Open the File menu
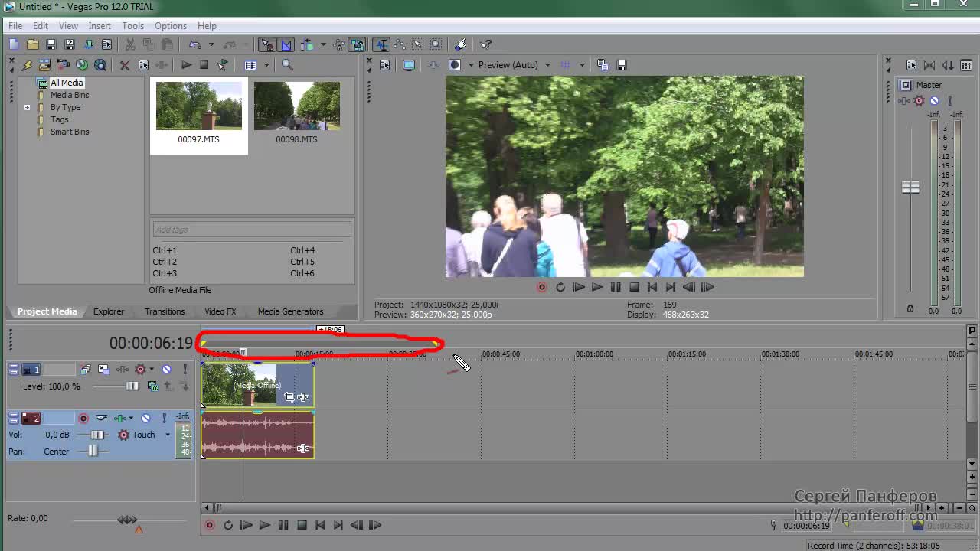The height and width of the screenshot is (551, 980). 15,25
